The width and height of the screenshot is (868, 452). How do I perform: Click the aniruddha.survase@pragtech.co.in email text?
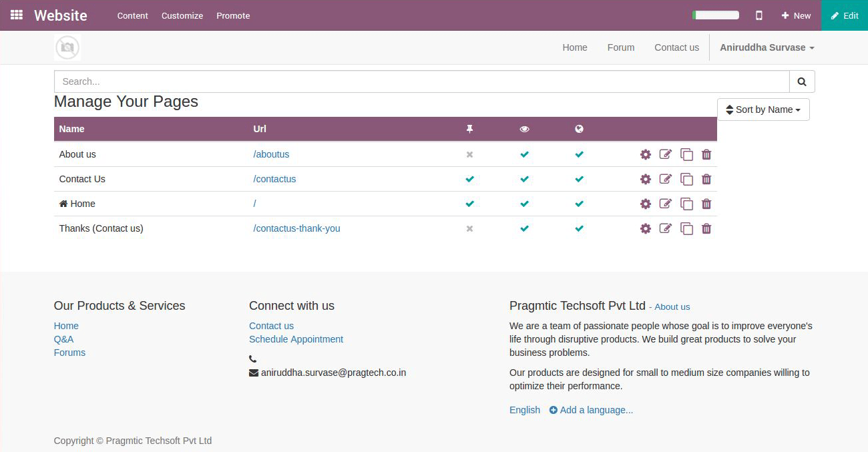click(x=333, y=373)
